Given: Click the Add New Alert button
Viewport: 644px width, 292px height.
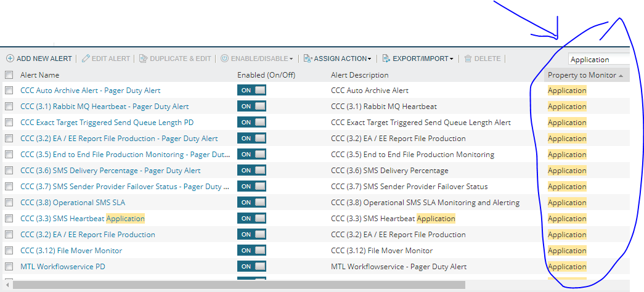Looking at the screenshot, I should coord(39,59).
